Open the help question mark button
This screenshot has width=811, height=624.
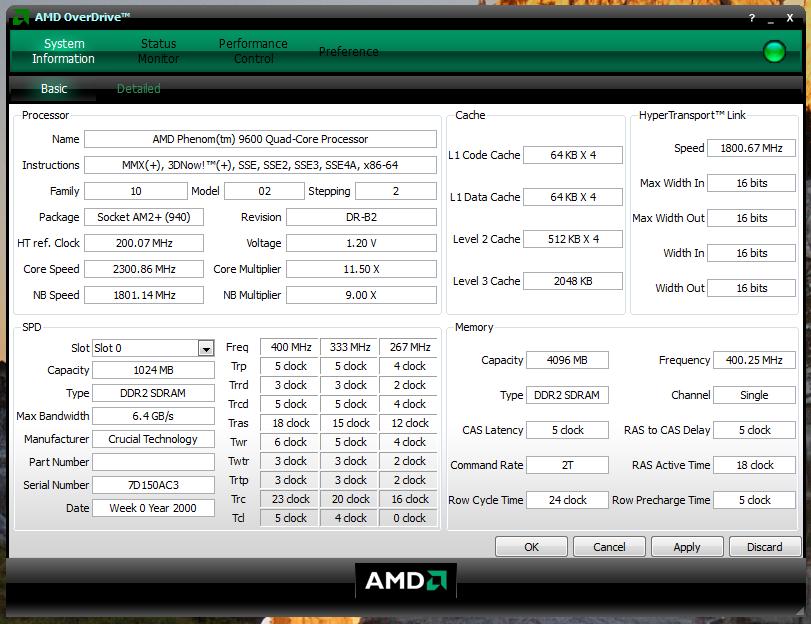[x=752, y=18]
